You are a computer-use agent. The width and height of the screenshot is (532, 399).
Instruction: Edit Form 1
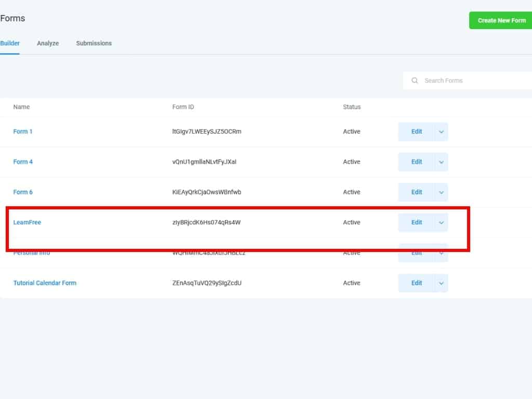tap(416, 132)
